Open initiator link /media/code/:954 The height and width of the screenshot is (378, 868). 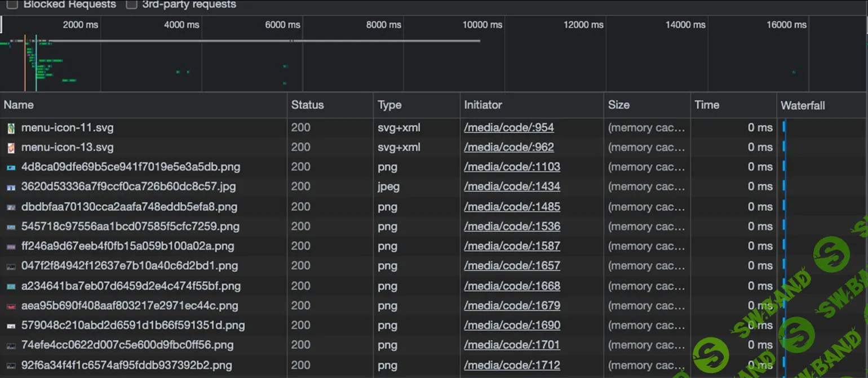click(508, 128)
